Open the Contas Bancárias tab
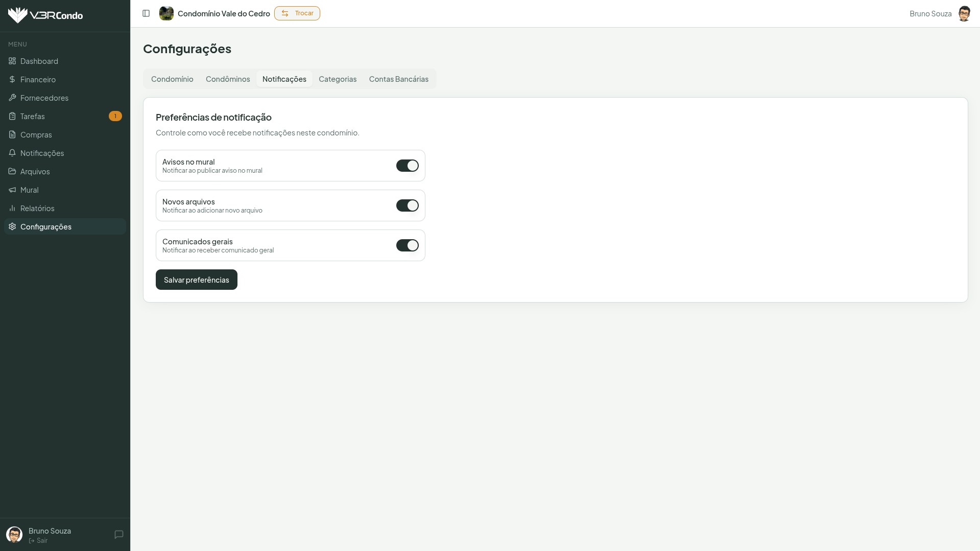980x551 pixels. pyautogui.click(x=398, y=79)
